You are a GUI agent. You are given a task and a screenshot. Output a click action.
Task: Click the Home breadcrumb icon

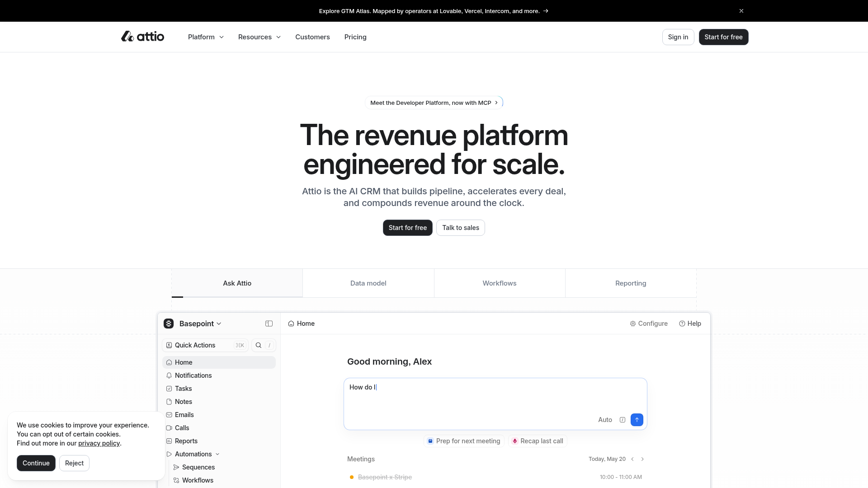click(291, 324)
